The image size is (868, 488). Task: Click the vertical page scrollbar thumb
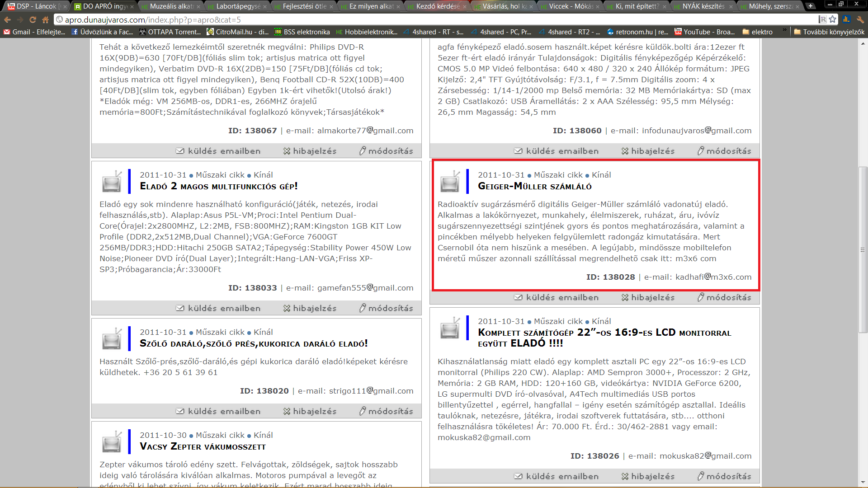[x=863, y=249]
